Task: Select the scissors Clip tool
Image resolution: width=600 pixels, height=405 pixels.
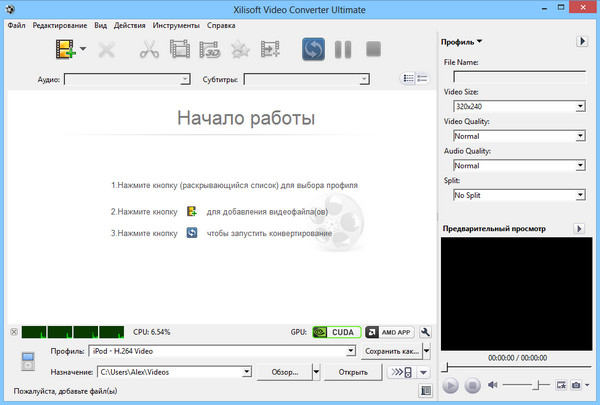Action: 150,48
